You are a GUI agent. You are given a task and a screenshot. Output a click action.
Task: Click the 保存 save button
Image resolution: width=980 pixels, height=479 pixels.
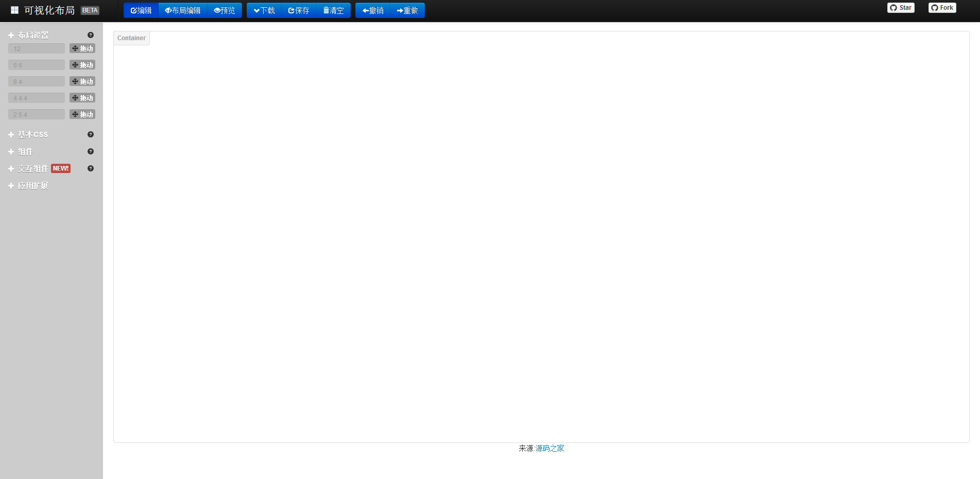299,10
